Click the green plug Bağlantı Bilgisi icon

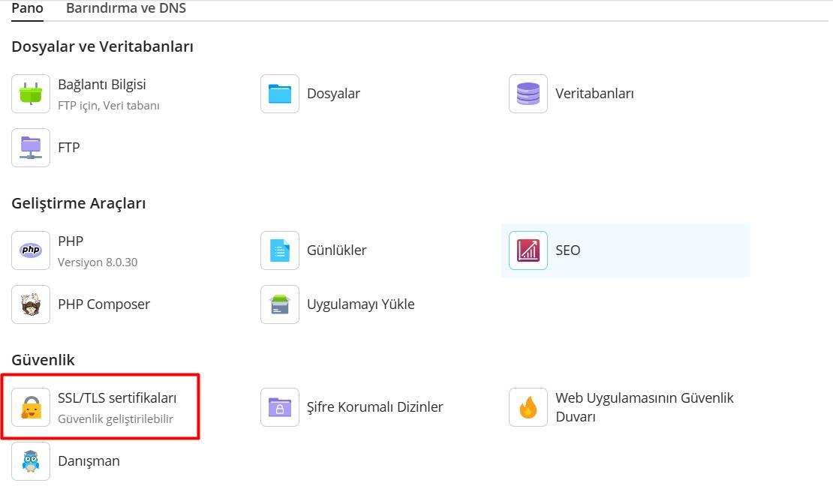(31, 94)
